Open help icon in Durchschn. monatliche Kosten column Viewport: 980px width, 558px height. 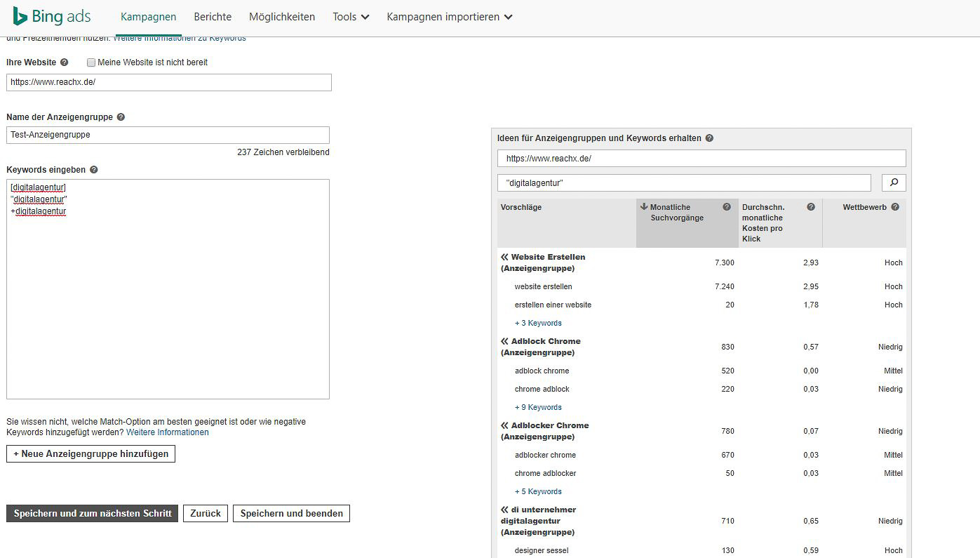[811, 207]
